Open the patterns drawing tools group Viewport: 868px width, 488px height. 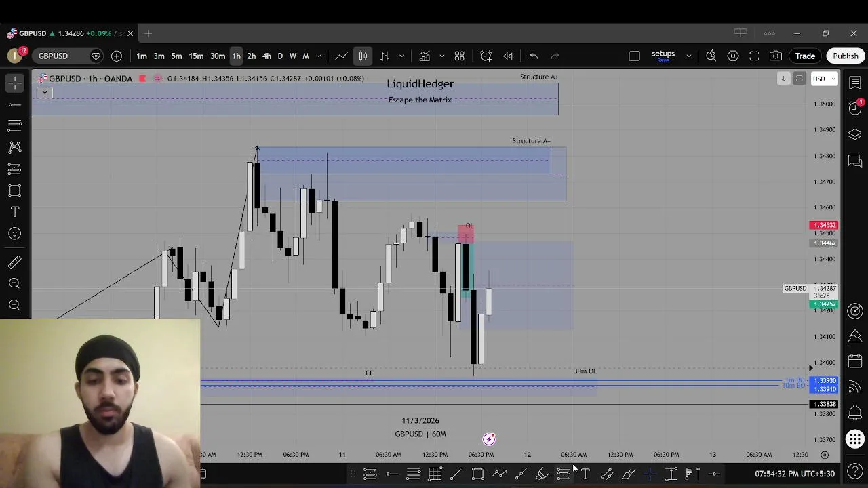(15, 147)
